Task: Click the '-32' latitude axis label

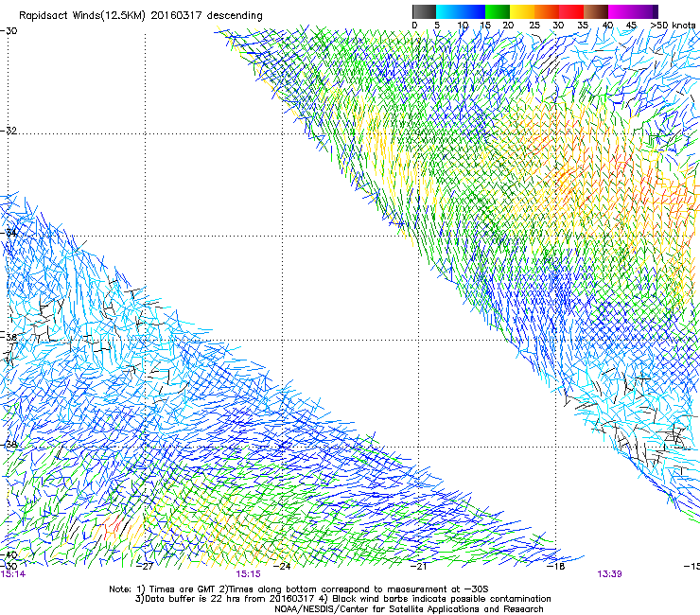Action: click(9, 131)
